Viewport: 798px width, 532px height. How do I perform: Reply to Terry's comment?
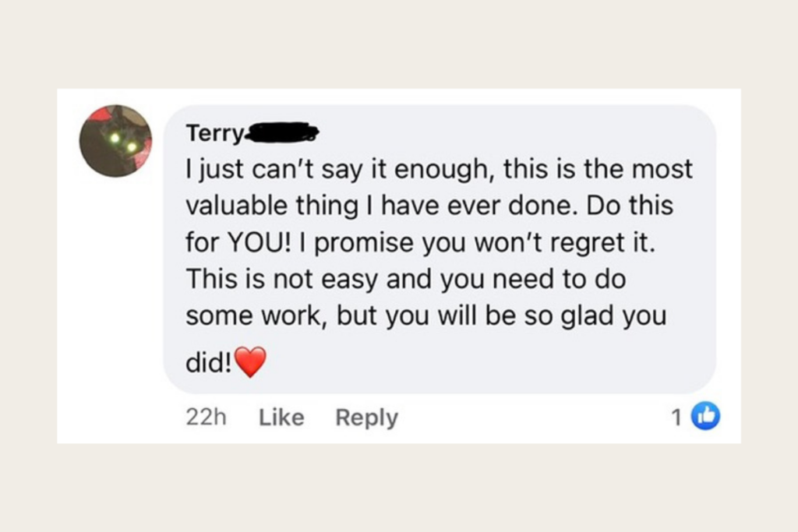click(366, 418)
